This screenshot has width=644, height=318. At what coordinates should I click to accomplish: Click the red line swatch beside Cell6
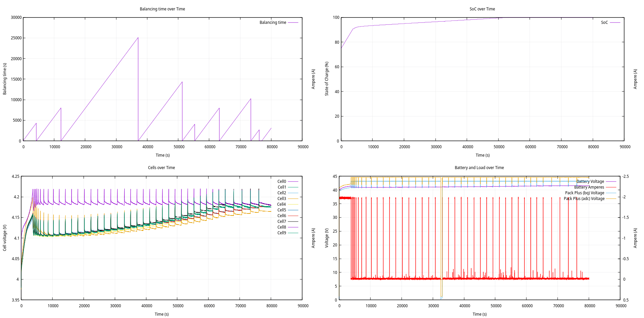pos(293,216)
